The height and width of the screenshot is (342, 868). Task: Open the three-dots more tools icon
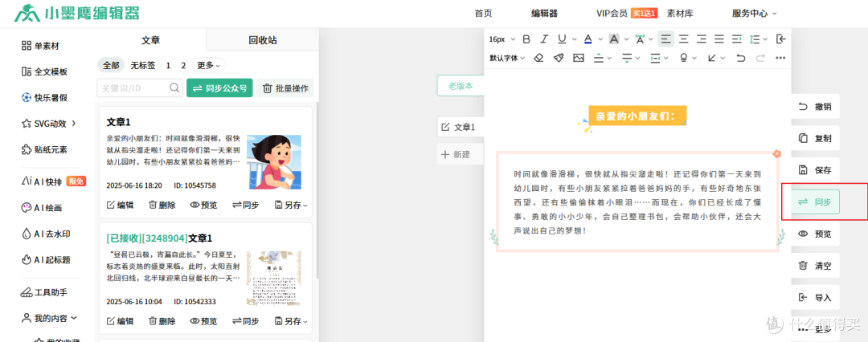pyautogui.click(x=780, y=58)
